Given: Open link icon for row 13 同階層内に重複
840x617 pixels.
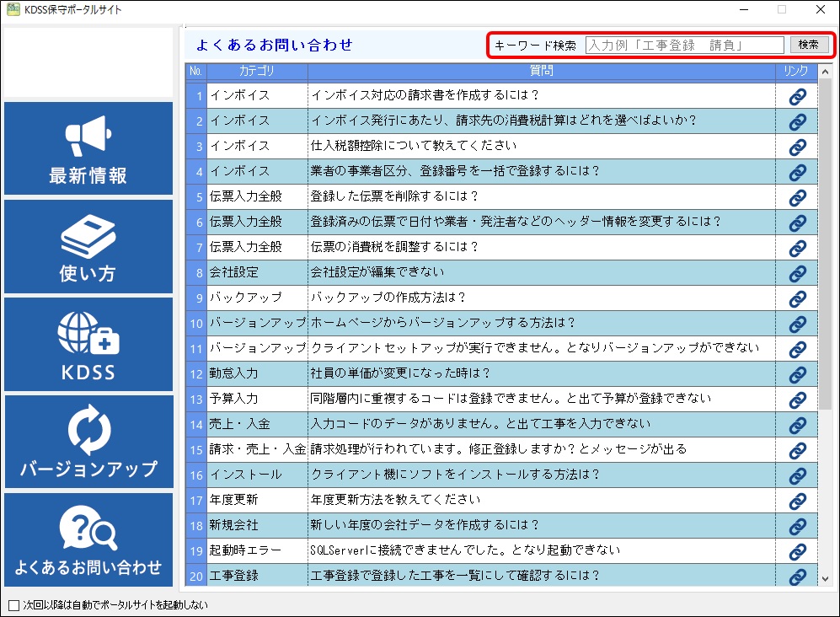Looking at the screenshot, I should pyautogui.click(x=797, y=400).
